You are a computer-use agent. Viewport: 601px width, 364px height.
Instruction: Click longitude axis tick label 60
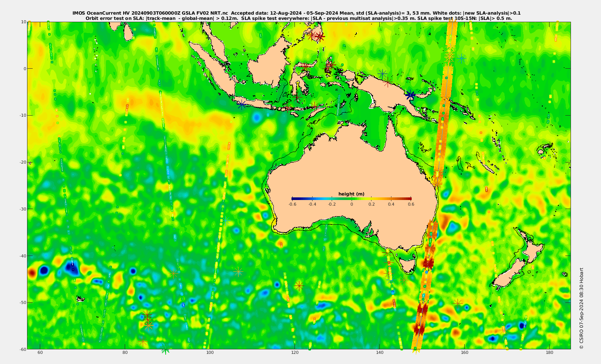40,352
